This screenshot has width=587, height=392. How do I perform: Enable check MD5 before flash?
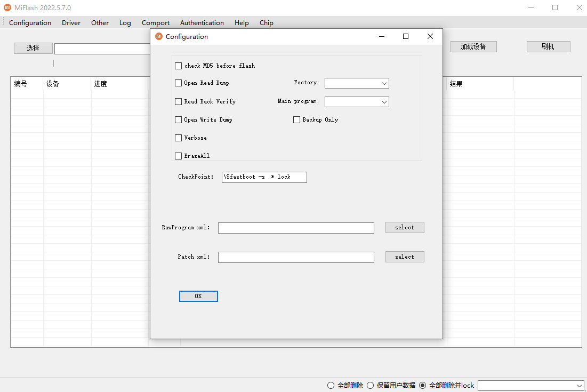coord(179,66)
